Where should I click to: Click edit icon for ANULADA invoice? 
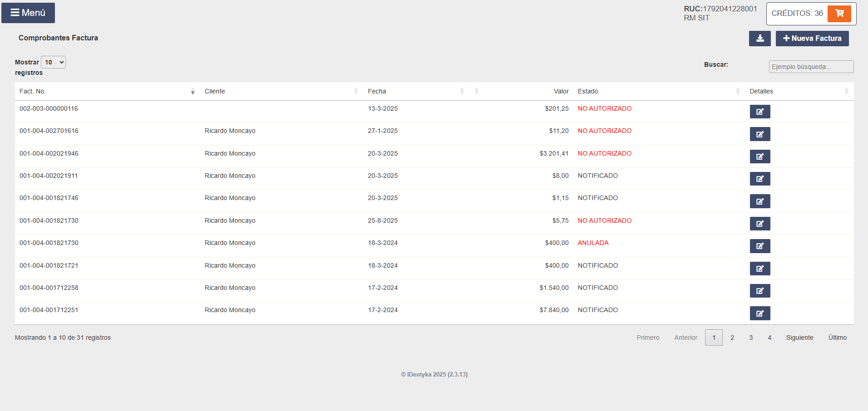(759, 246)
